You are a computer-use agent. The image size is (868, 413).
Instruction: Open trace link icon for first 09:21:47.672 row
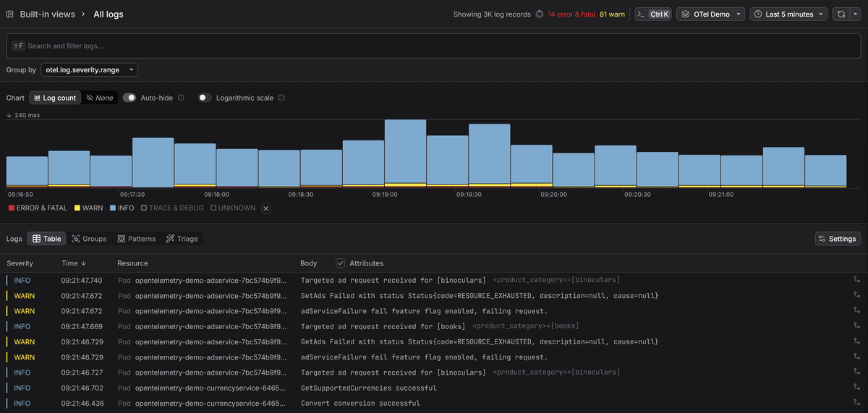[857, 295]
